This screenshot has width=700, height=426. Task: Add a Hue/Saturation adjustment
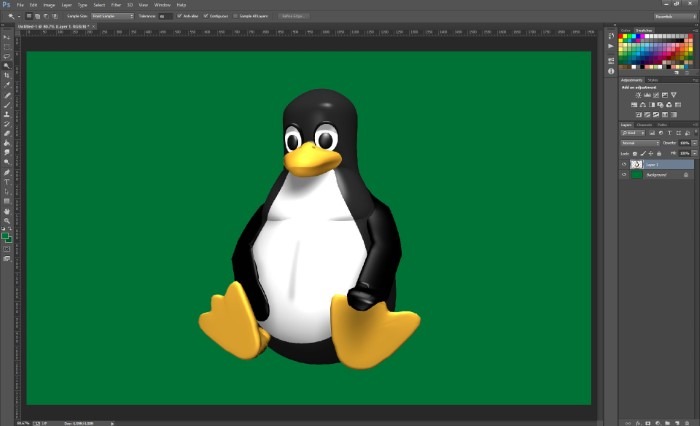634,105
